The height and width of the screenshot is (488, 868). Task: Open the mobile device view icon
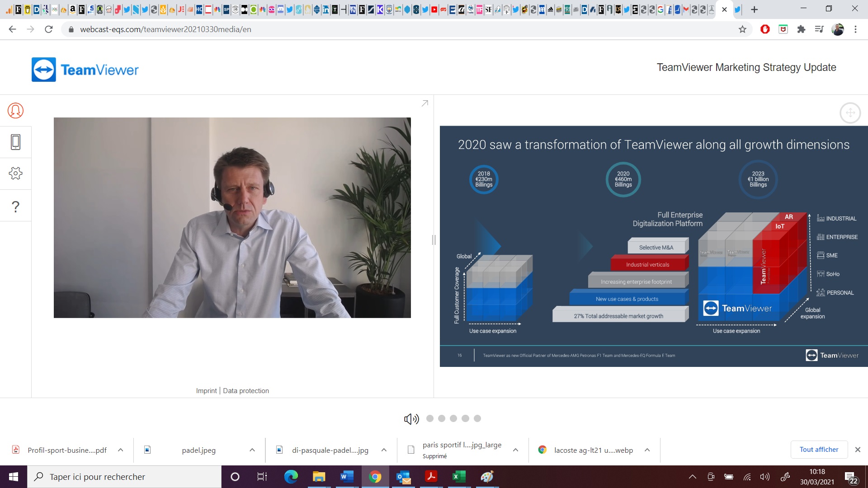(15, 142)
